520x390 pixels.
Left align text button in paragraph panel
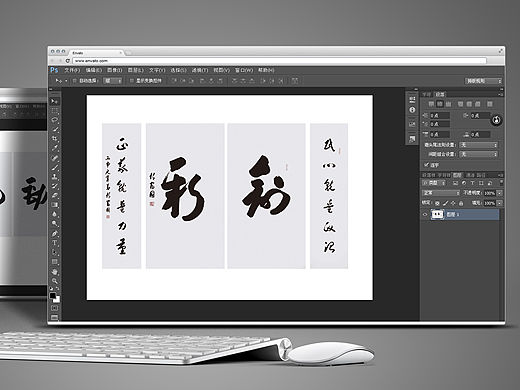point(431,104)
